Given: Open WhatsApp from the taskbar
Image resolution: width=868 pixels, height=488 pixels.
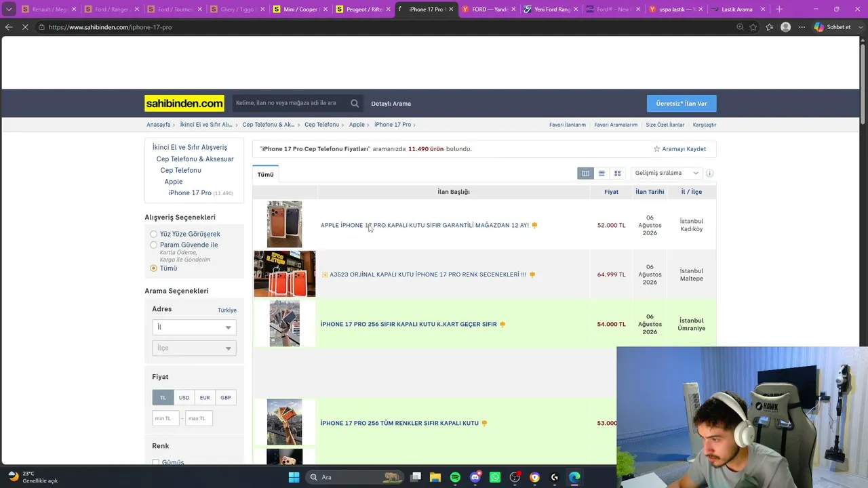Looking at the screenshot, I should 495,477.
